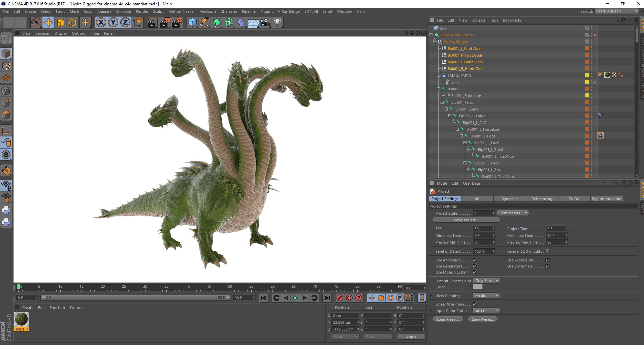This screenshot has height=345, width=644.
Task: Go to start of animation
Action: pyautogui.click(x=264, y=298)
